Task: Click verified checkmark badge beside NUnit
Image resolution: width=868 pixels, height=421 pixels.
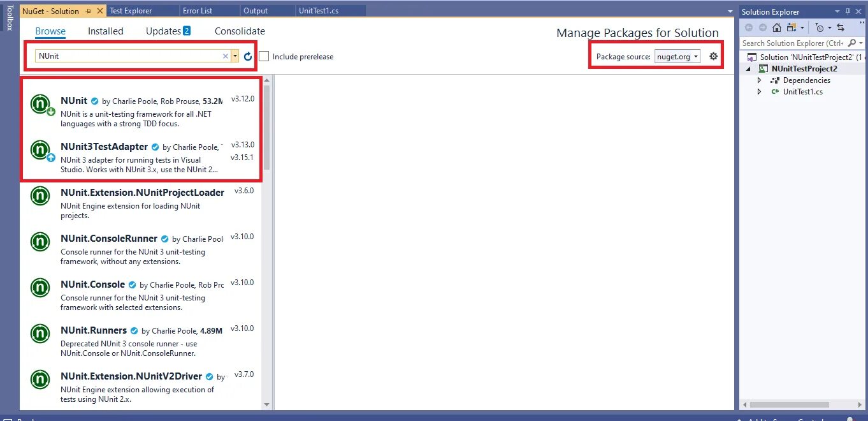Action: click(94, 101)
